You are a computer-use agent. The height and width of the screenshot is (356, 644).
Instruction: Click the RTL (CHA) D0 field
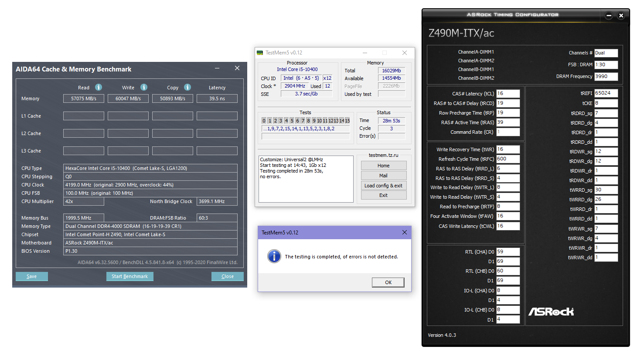[508, 252]
